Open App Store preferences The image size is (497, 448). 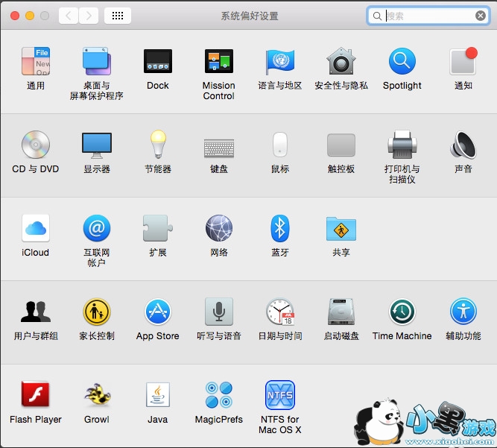(157, 312)
